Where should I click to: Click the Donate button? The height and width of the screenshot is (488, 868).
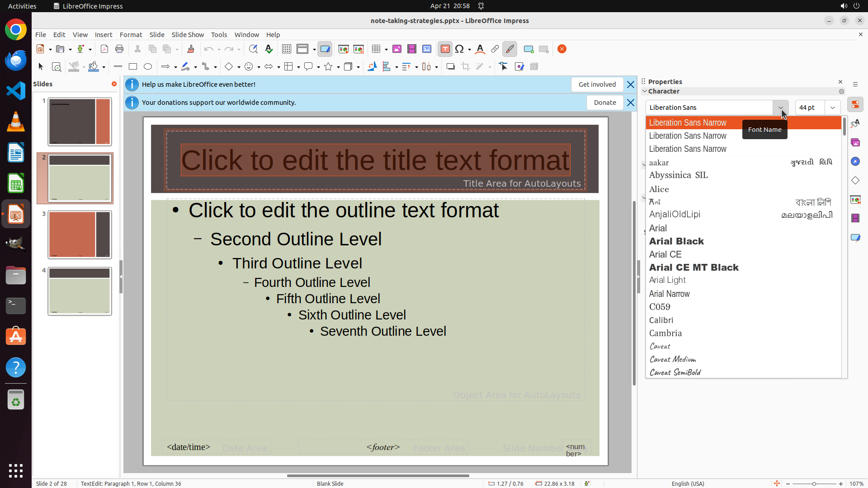pyautogui.click(x=604, y=103)
